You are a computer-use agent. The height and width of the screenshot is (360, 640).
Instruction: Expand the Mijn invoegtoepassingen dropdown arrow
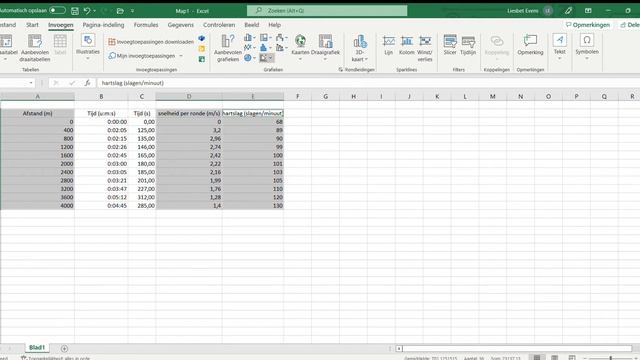click(x=181, y=56)
